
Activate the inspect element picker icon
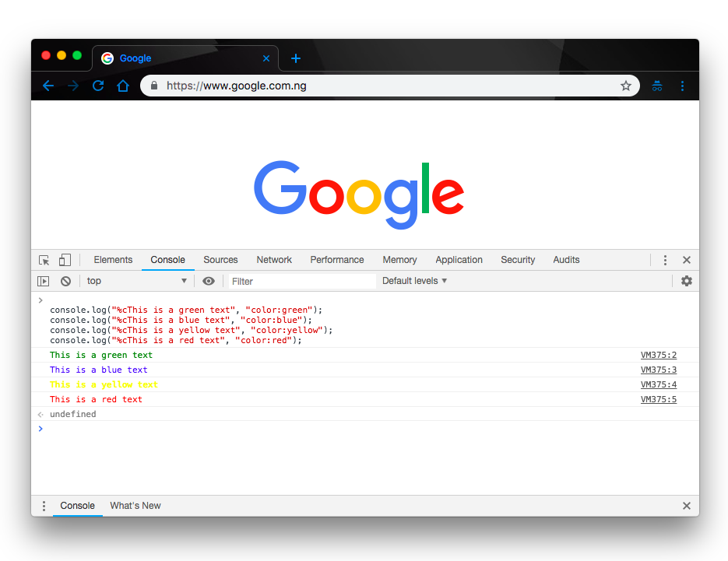[x=44, y=260]
